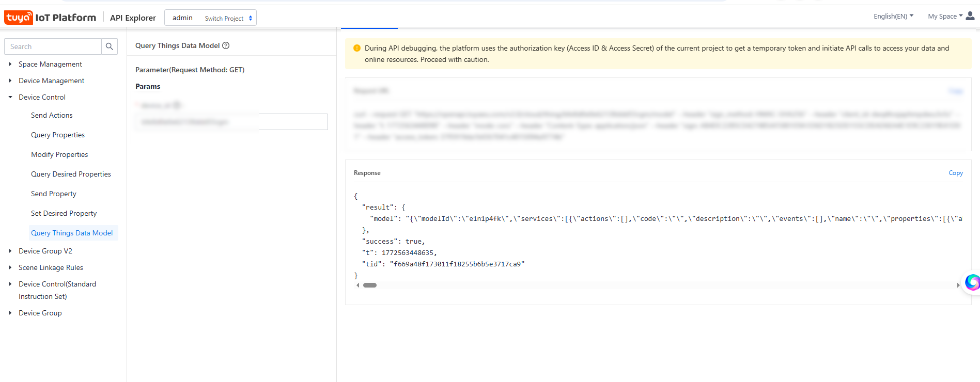The height and width of the screenshot is (382, 980).
Task: Click the orange warning info icon
Action: tap(357, 48)
